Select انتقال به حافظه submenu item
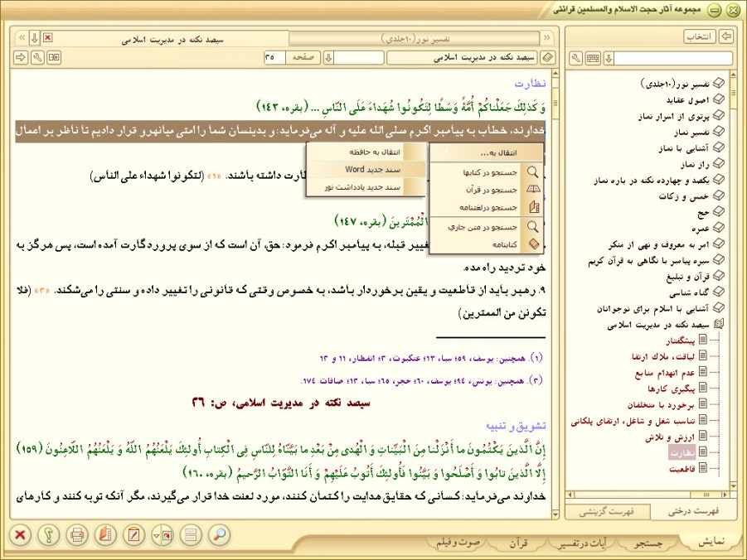The image size is (747, 560). point(366,152)
